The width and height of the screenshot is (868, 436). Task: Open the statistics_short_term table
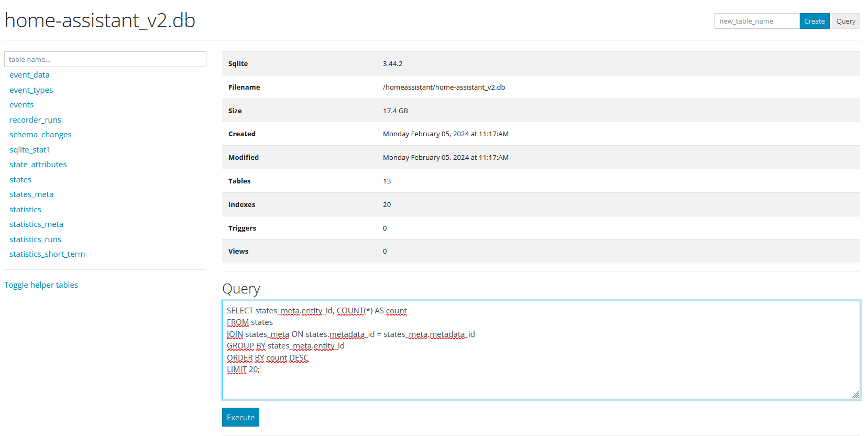click(47, 254)
